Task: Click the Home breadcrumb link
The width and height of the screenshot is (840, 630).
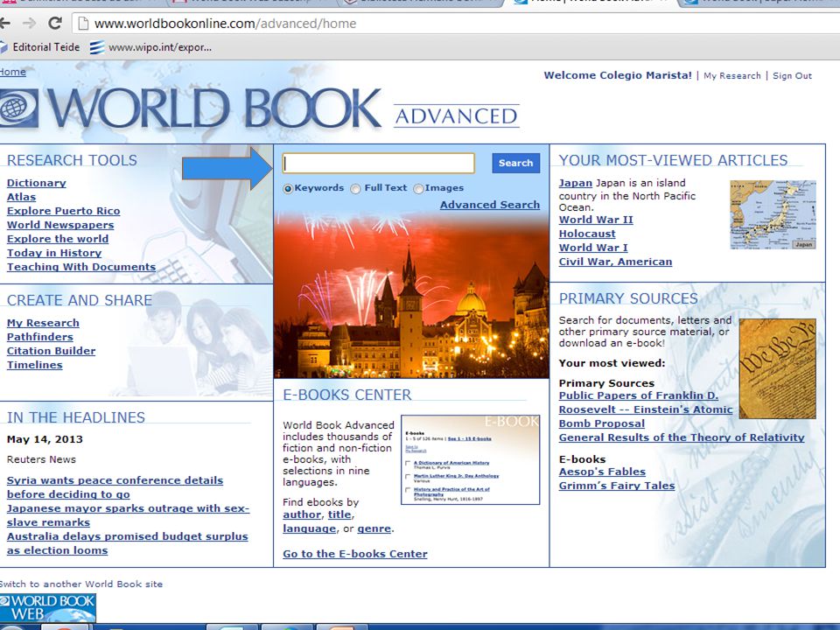Action: pyautogui.click(x=13, y=72)
